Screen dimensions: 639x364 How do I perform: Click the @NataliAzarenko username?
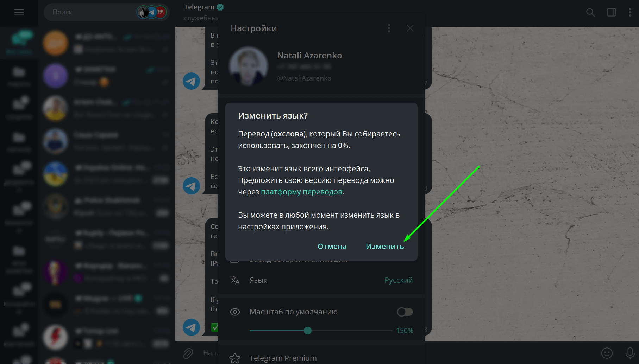[x=304, y=78]
